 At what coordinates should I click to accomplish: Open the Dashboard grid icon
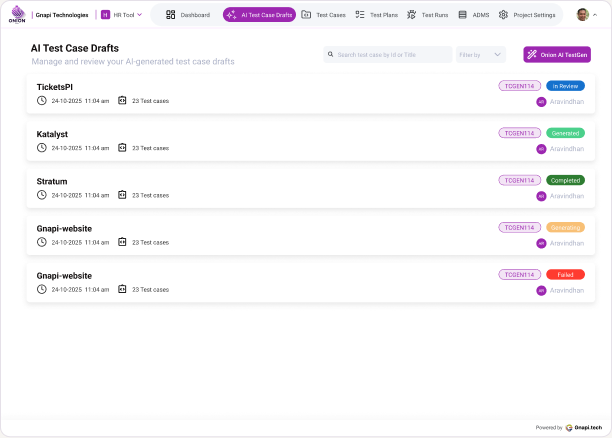click(x=171, y=15)
